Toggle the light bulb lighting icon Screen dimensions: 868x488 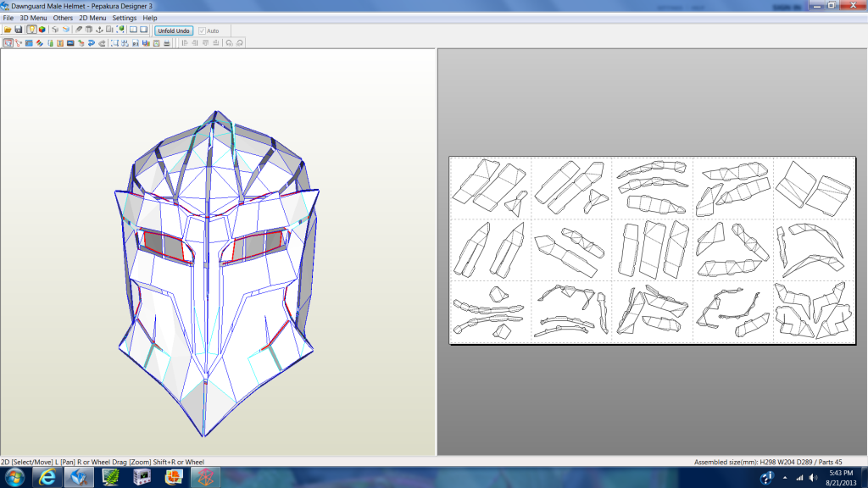31,30
